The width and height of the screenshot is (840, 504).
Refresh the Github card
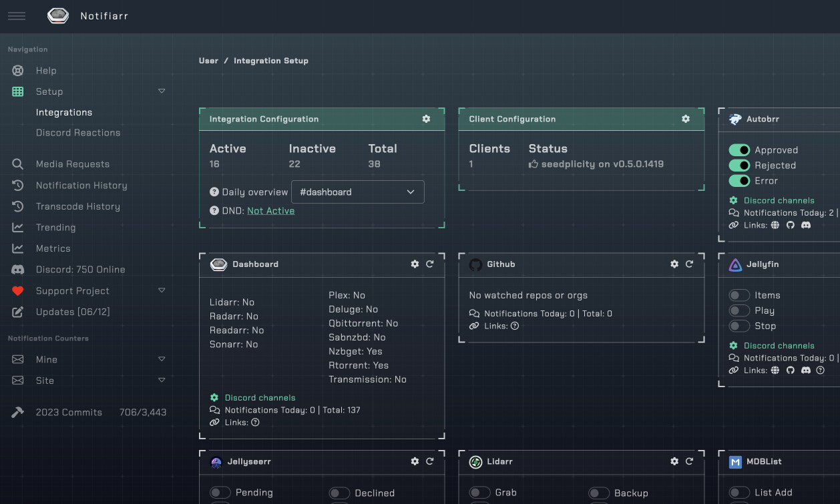690,264
